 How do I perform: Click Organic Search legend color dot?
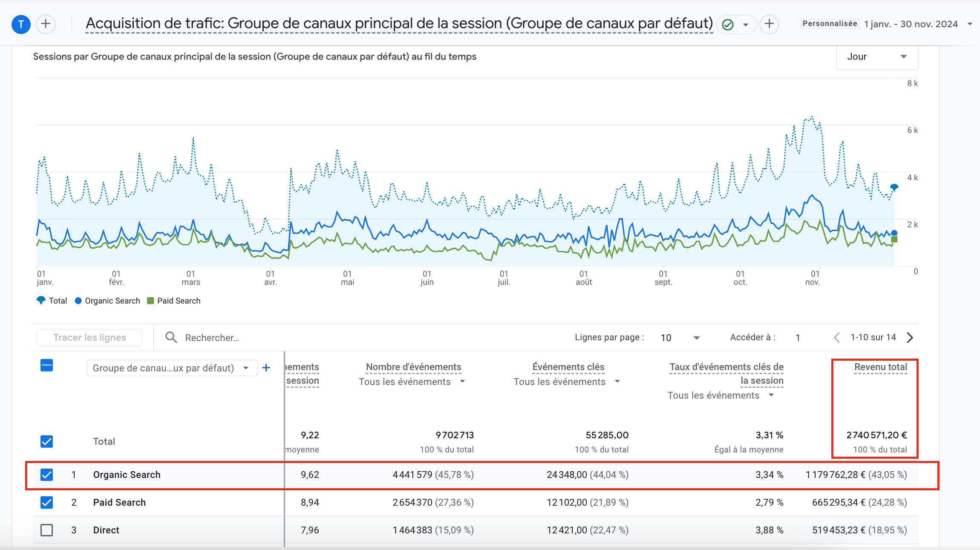[x=78, y=301]
